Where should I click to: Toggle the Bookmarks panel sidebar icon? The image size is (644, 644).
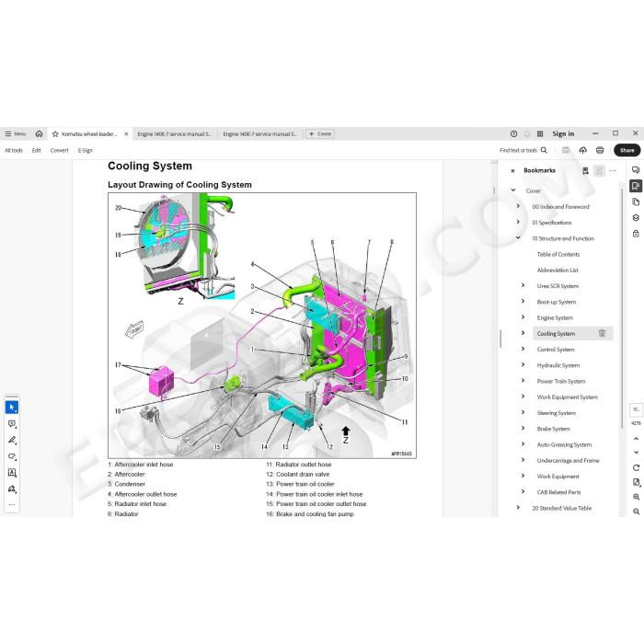pyautogui.click(x=636, y=186)
